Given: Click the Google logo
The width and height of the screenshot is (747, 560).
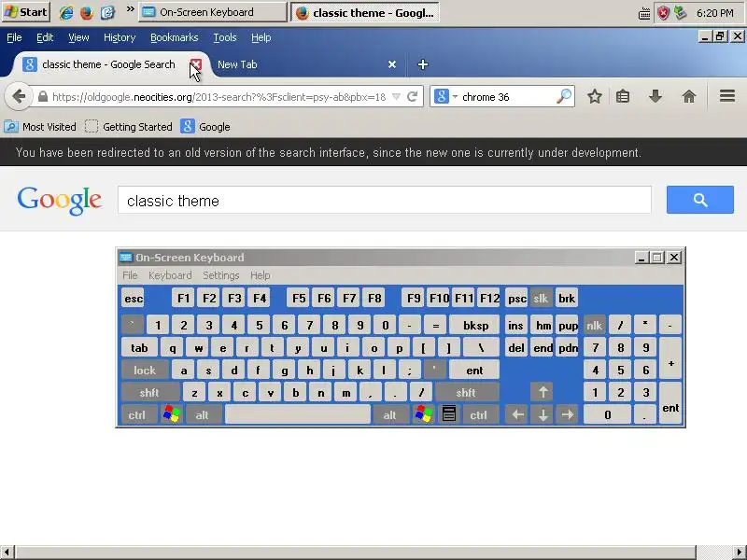Looking at the screenshot, I should (x=59, y=200).
